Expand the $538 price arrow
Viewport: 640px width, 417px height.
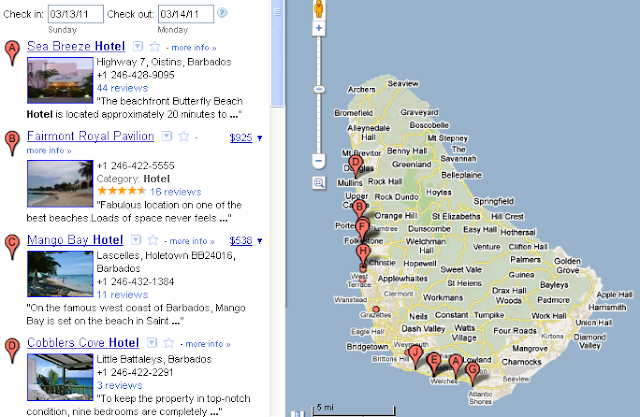(259, 241)
